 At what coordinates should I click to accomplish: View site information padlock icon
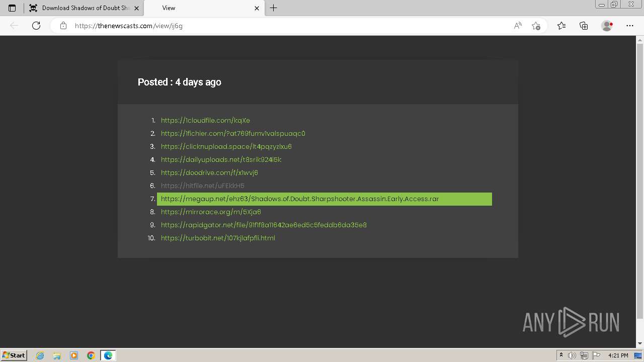pyautogui.click(x=63, y=26)
